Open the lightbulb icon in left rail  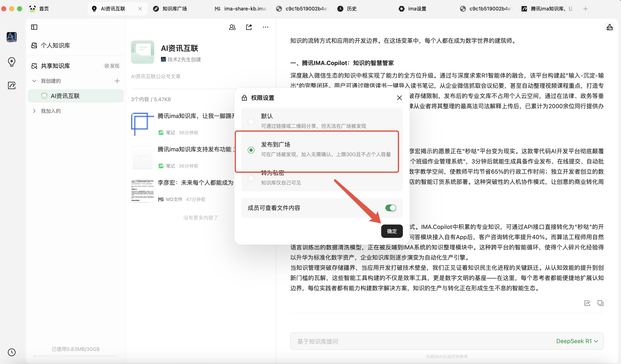[x=12, y=62]
